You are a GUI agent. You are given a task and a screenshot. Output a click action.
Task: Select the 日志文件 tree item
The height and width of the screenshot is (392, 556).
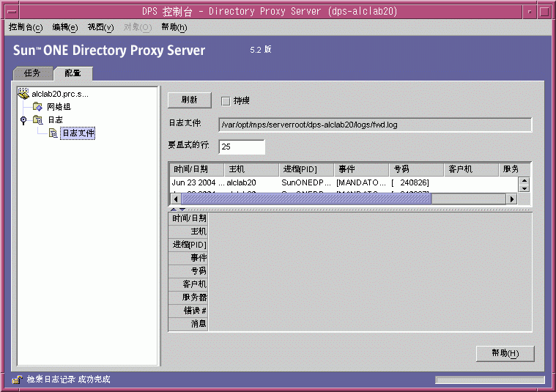(78, 133)
